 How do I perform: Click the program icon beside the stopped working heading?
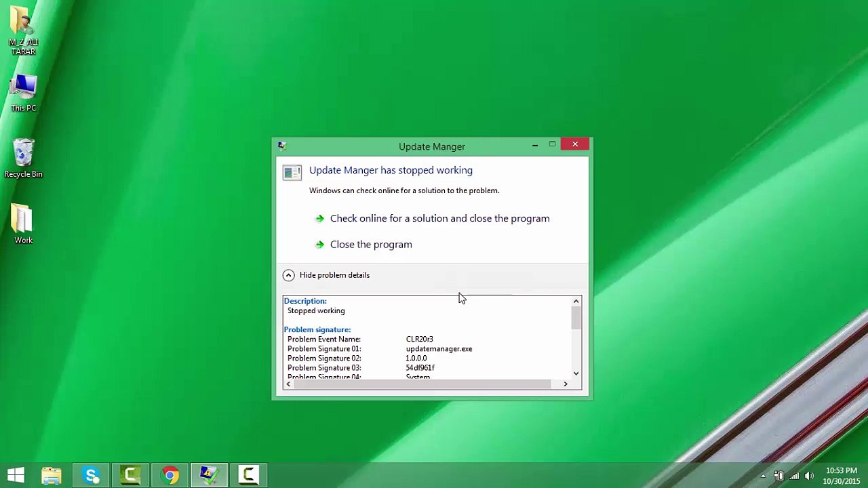pyautogui.click(x=292, y=173)
